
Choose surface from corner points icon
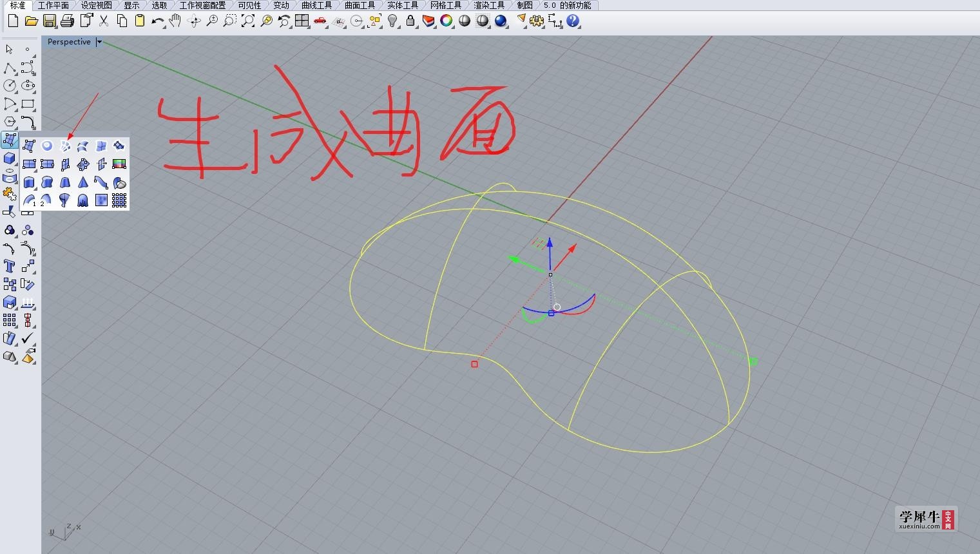coord(29,146)
